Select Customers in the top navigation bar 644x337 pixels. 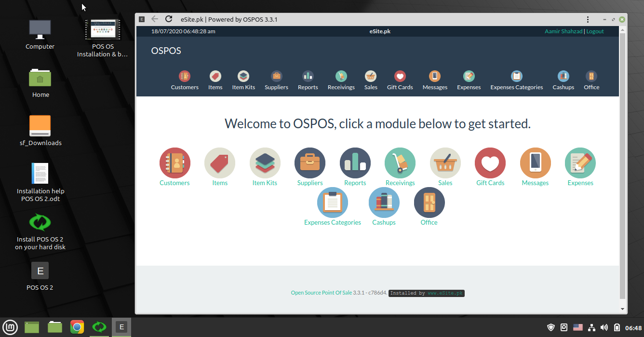click(x=185, y=80)
